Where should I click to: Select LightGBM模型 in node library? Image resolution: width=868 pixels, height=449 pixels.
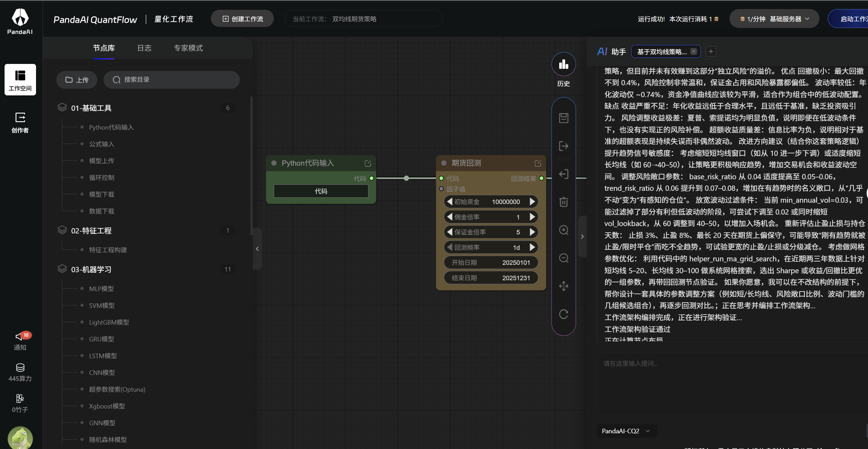pos(109,322)
